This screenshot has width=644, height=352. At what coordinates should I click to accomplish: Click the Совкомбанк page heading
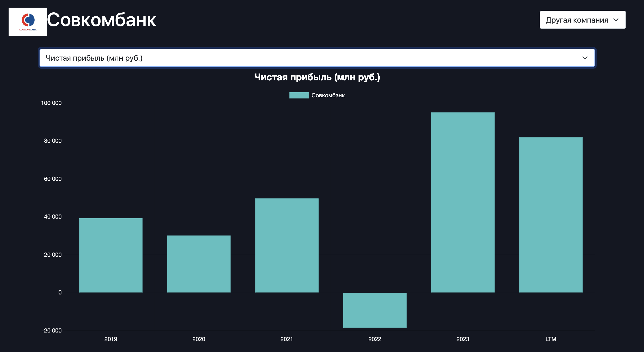[x=102, y=20]
